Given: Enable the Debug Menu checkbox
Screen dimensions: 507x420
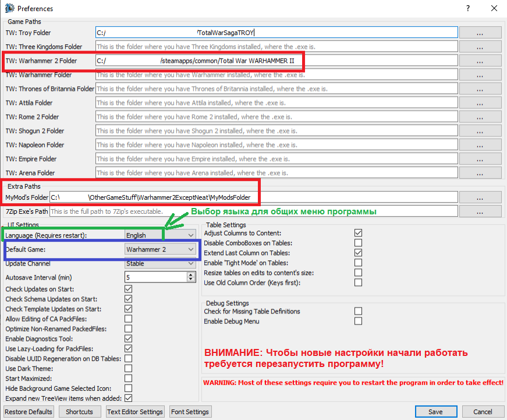Looking at the screenshot, I should point(358,321).
